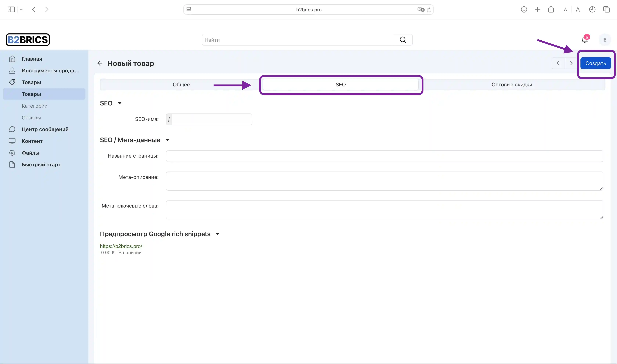The image size is (617, 364).
Task: Click the home icon beside Главная
Action: (12, 59)
